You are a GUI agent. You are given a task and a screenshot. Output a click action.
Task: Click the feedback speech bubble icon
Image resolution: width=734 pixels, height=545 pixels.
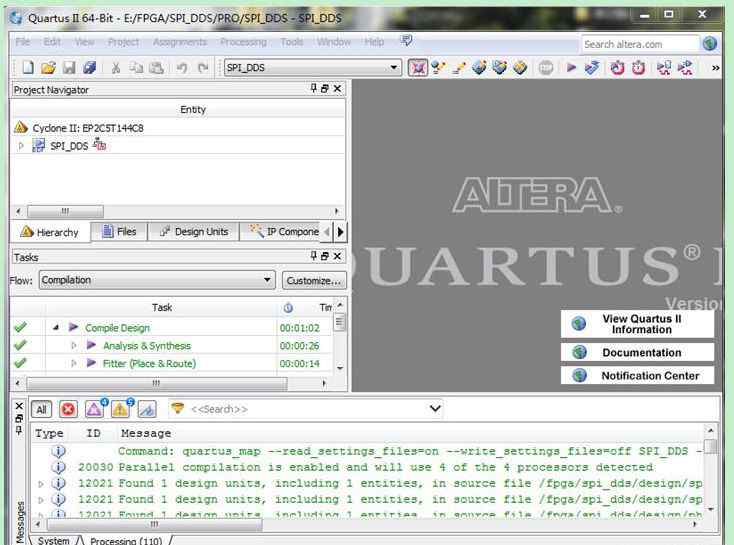coord(406,41)
